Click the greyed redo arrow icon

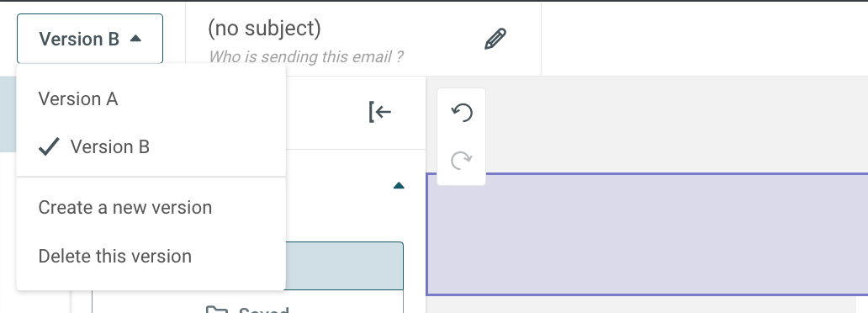[462, 161]
